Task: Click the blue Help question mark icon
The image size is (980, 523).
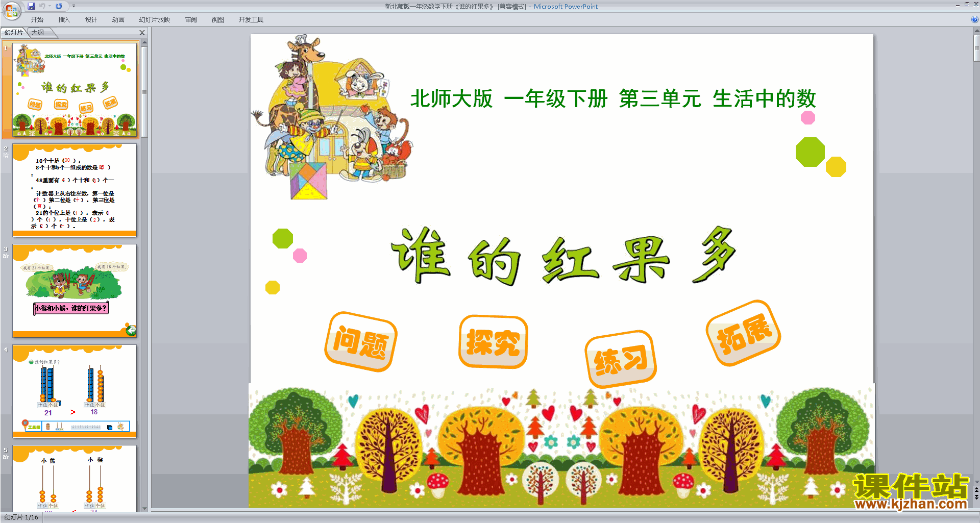Action: [974, 20]
